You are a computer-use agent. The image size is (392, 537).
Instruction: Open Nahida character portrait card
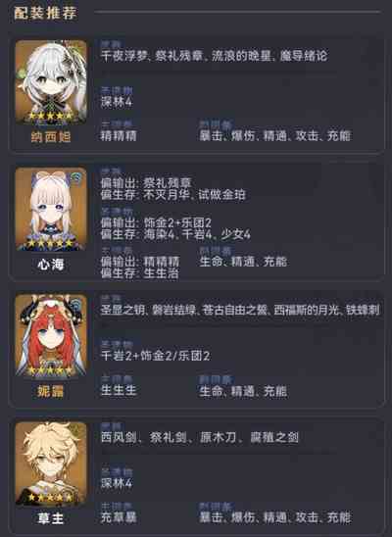(x=51, y=82)
